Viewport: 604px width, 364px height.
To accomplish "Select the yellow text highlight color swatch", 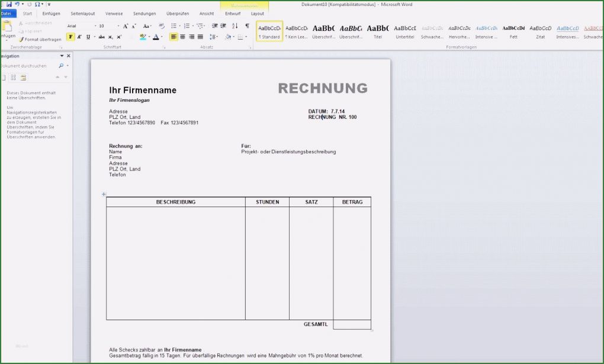I will 143,36.
